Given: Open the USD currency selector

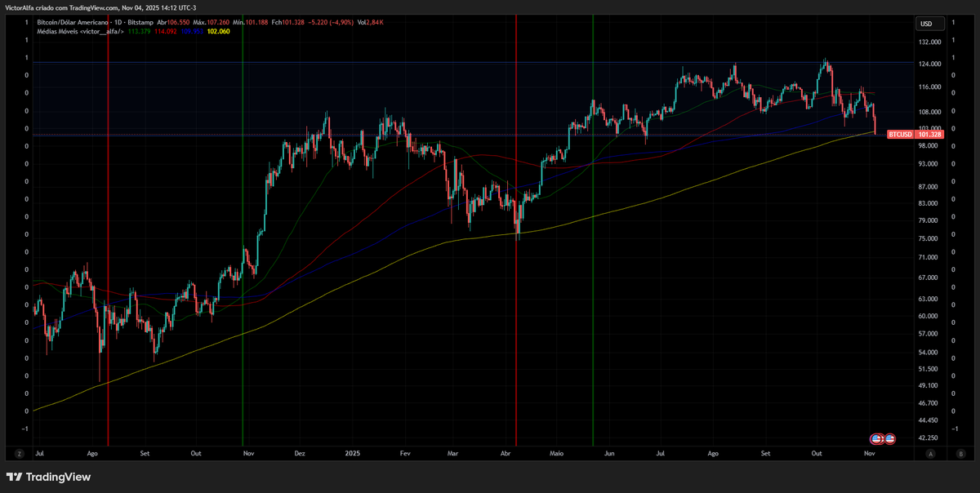Looking at the screenshot, I should click(x=930, y=24).
